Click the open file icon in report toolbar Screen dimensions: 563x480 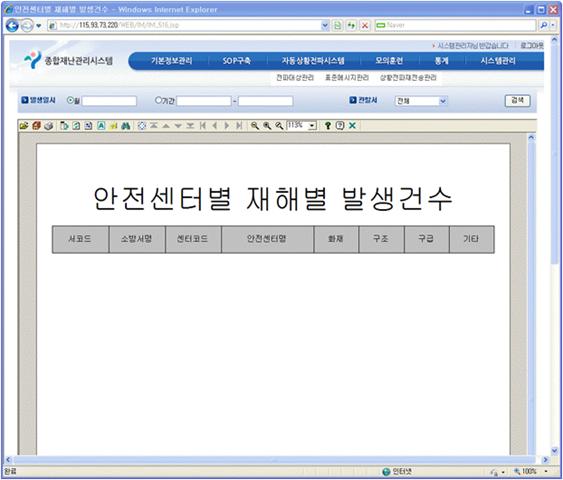[24, 126]
